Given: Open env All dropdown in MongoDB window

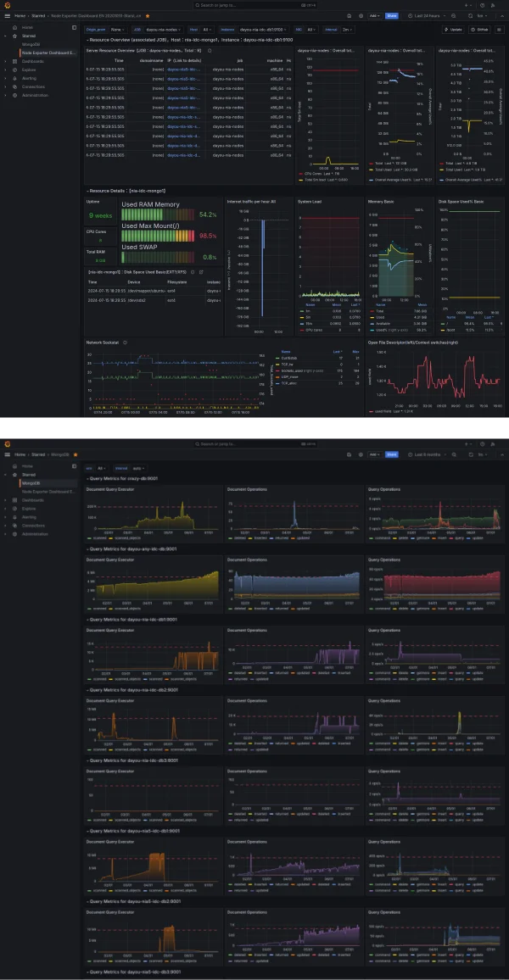Looking at the screenshot, I should 102,467.
